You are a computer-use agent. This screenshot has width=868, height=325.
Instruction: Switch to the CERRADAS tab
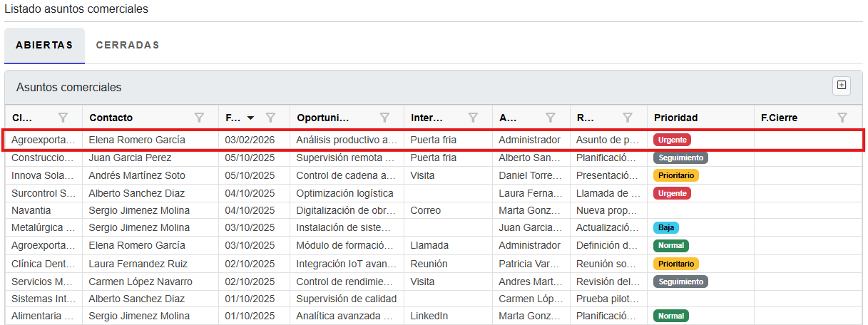tap(128, 45)
